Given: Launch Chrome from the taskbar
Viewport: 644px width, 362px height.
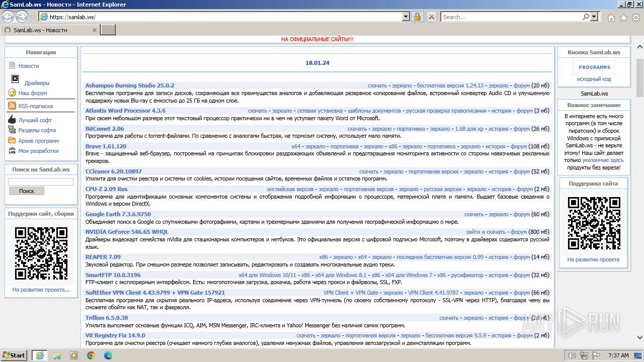Looking at the screenshot, I should coord(91,355).
